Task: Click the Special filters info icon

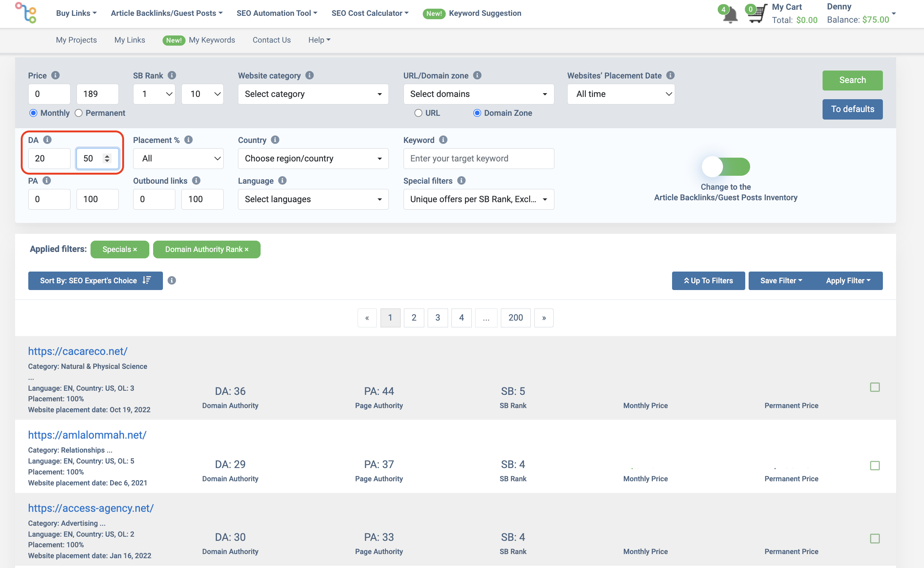Action: [461, 181]
